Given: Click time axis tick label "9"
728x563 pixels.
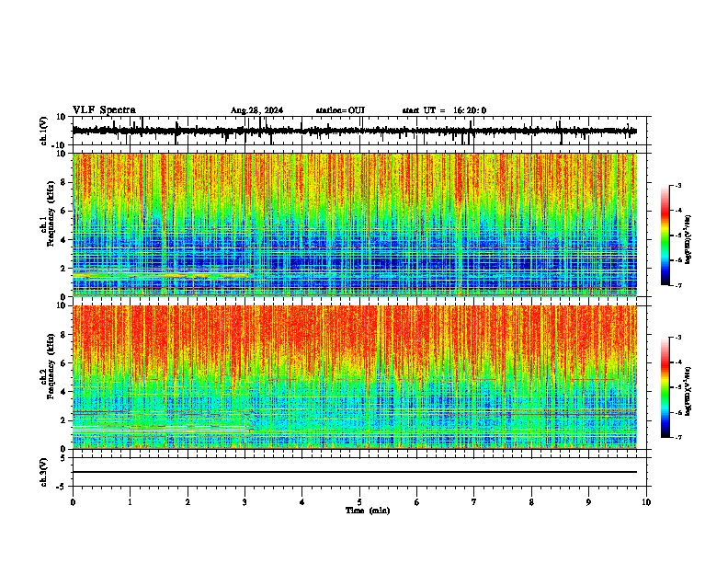Looking at the screenshot, I should click(588, 502).
